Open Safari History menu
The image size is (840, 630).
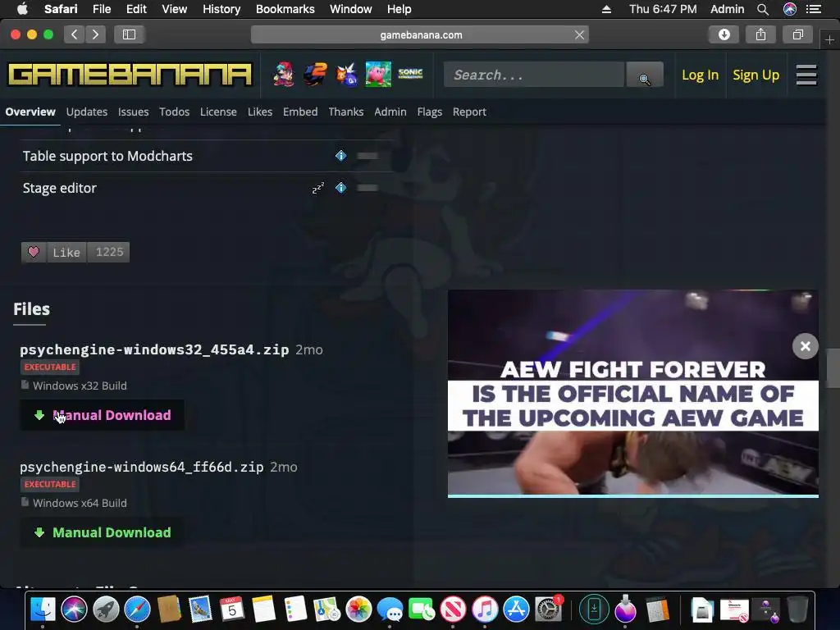click(221, 9)
